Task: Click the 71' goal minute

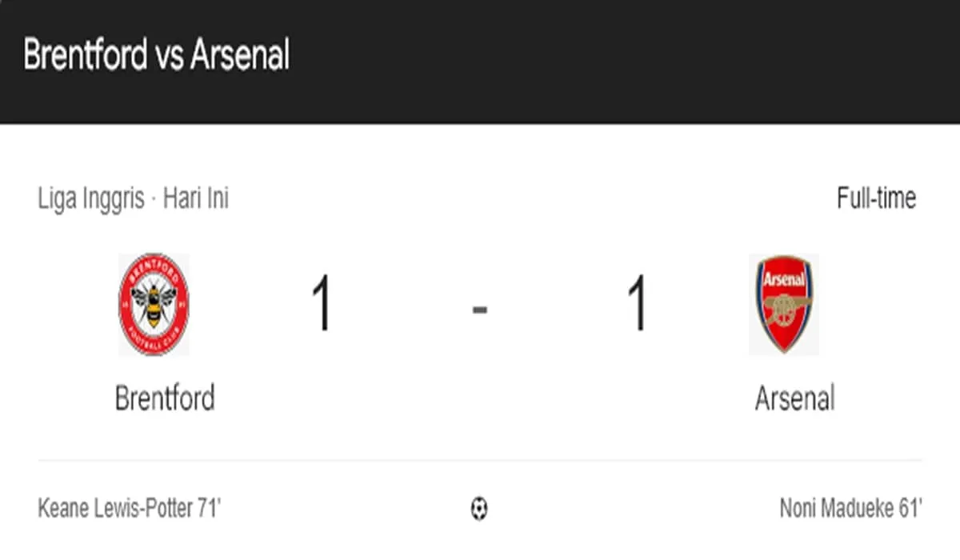Action: pyautogui.click(x=208, y=509)
